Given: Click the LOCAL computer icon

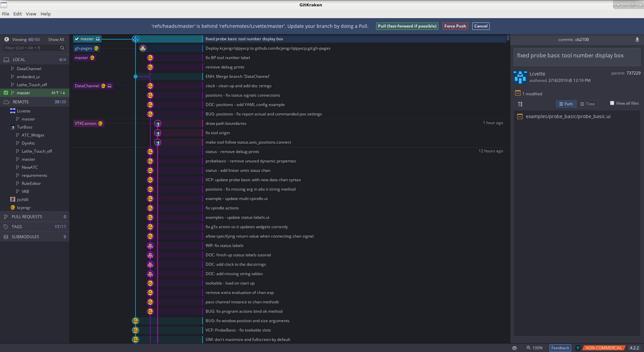Looking at the screenshot, I should [6, 59].
